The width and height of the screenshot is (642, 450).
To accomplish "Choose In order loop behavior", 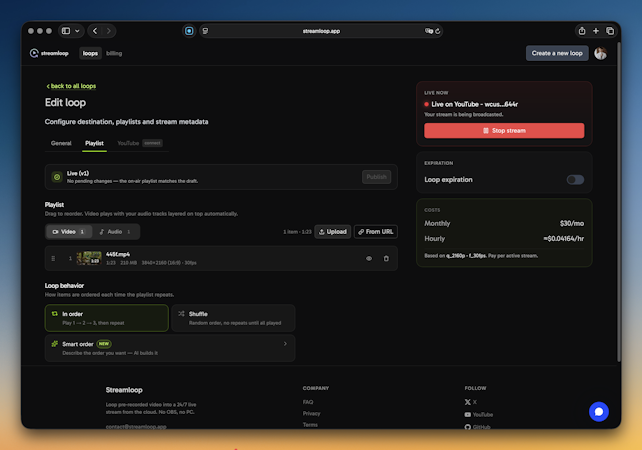I will tap(106, 318).
